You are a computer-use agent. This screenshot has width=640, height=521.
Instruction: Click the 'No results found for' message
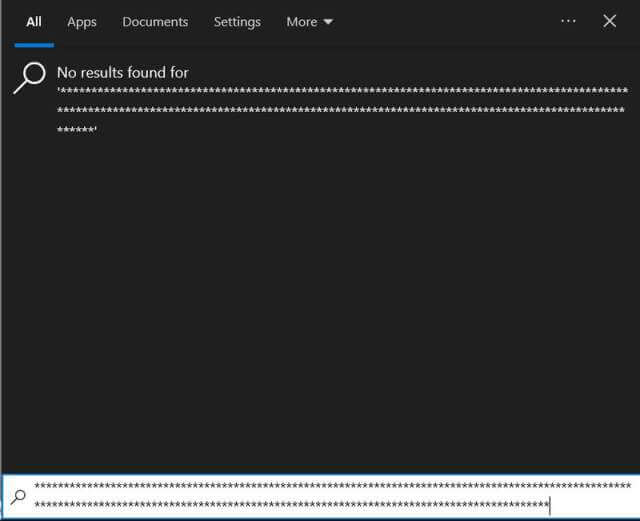(122, 72)
